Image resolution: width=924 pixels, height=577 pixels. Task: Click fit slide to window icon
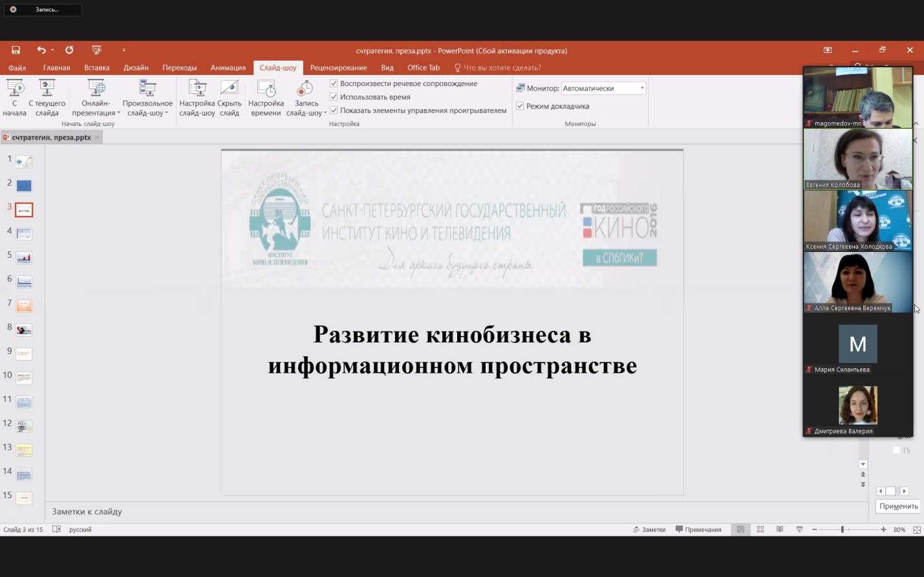917,530
